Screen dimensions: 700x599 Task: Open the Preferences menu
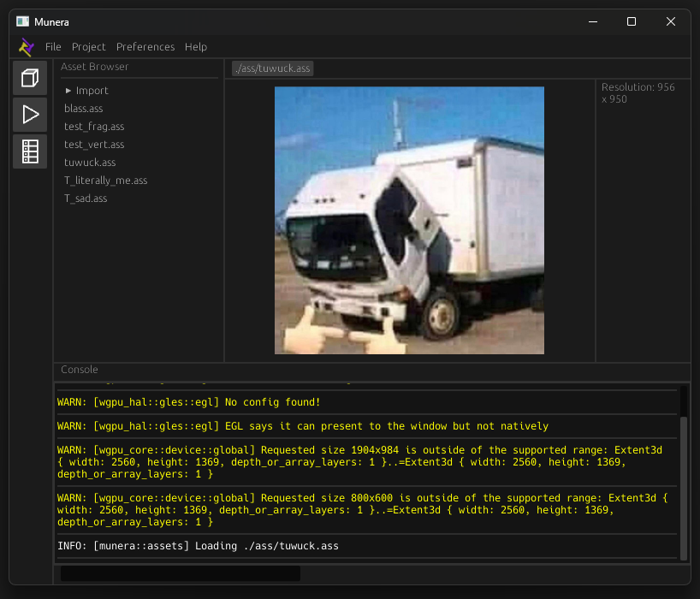click(145, 47)
